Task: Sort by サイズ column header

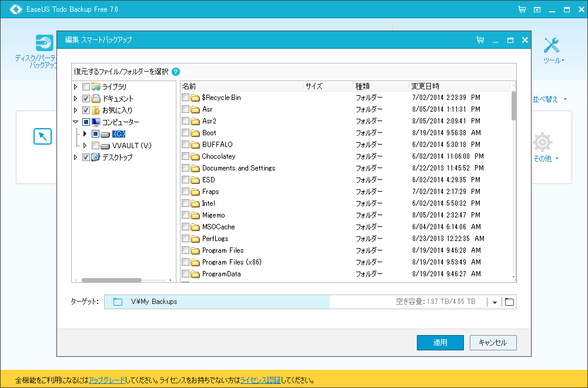Action: 328,86
